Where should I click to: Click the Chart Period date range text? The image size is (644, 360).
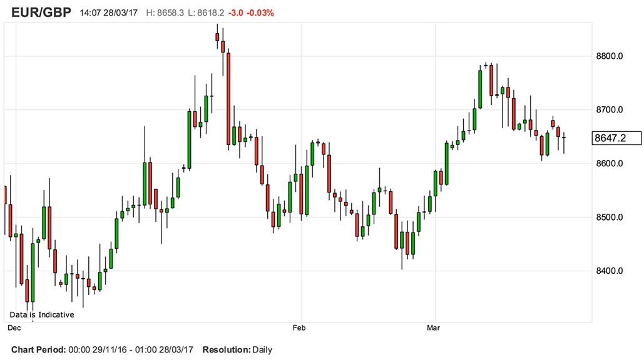click(x=103, y=350)
